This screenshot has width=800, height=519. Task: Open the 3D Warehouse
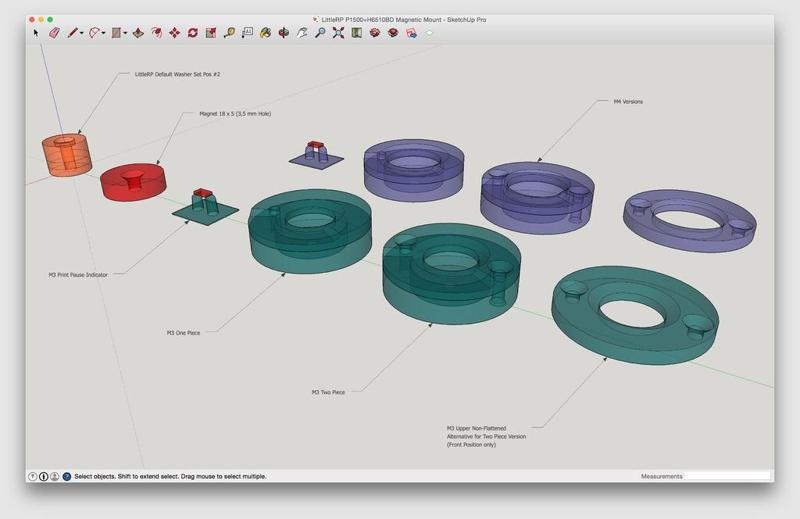(375, 33)
